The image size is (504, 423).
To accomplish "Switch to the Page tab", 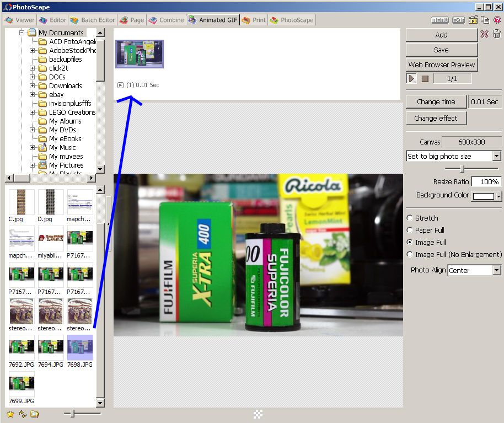I will point(132,20).
